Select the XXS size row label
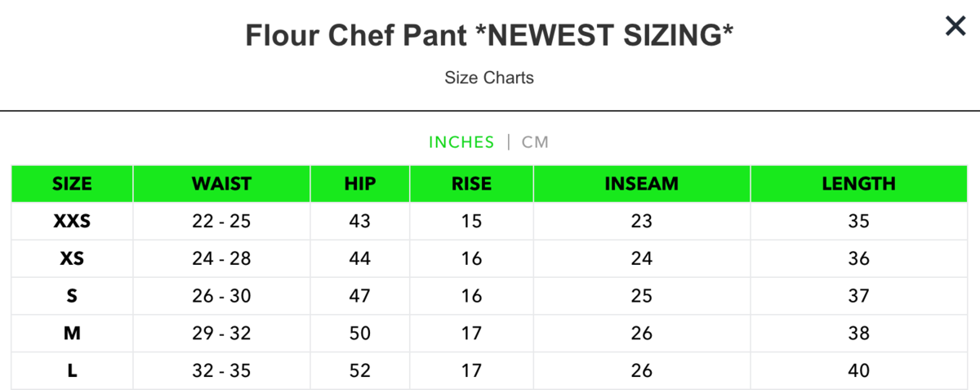The width and height of the screenshot is (980, 390). coord(72,221)
